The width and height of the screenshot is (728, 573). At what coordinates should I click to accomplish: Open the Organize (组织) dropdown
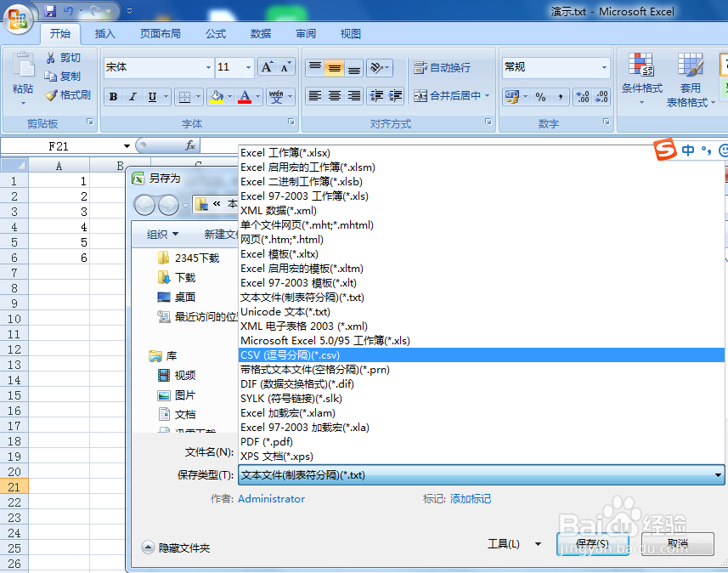point(162,235)
